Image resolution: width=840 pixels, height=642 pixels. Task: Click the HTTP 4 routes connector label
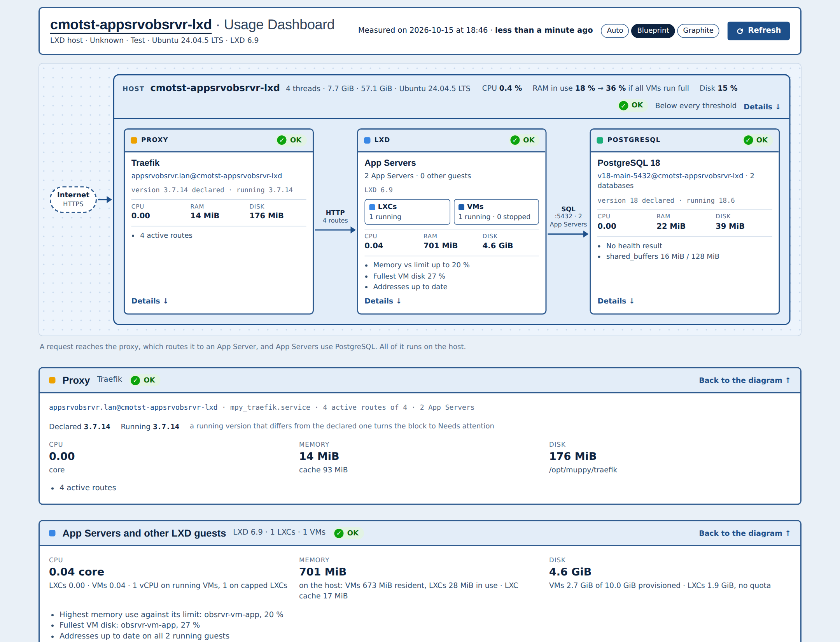tap(335, 216)
